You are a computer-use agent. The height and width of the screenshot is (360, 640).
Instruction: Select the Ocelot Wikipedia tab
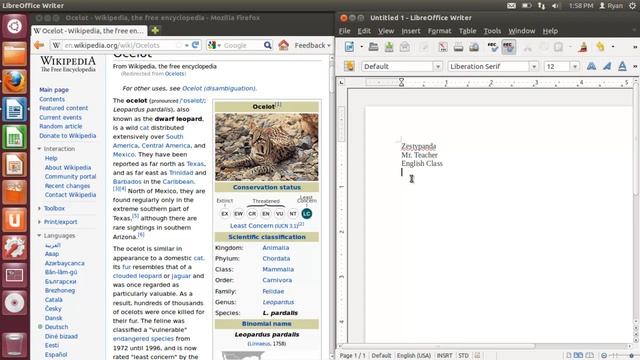[x=89, y=31]
